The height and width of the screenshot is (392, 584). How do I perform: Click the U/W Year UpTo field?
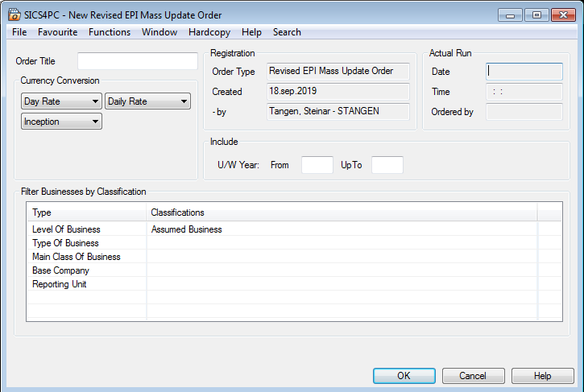(387, 165)
